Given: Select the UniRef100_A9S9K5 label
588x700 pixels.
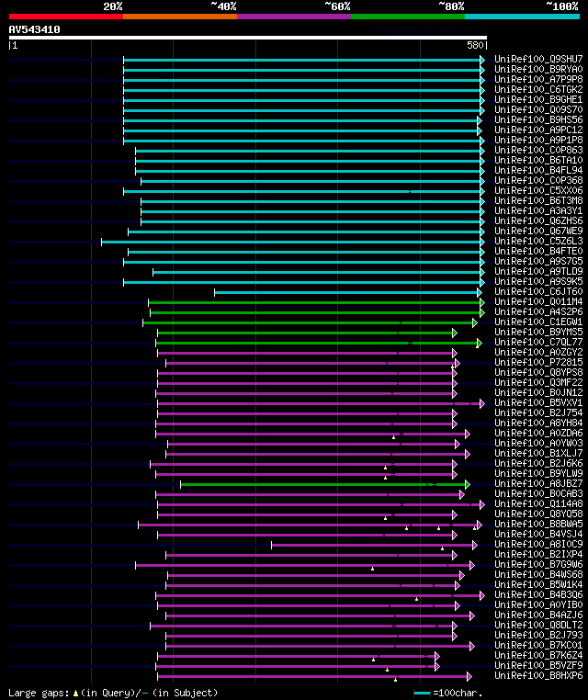Looking at the screenshot, I should pos(538,282).
